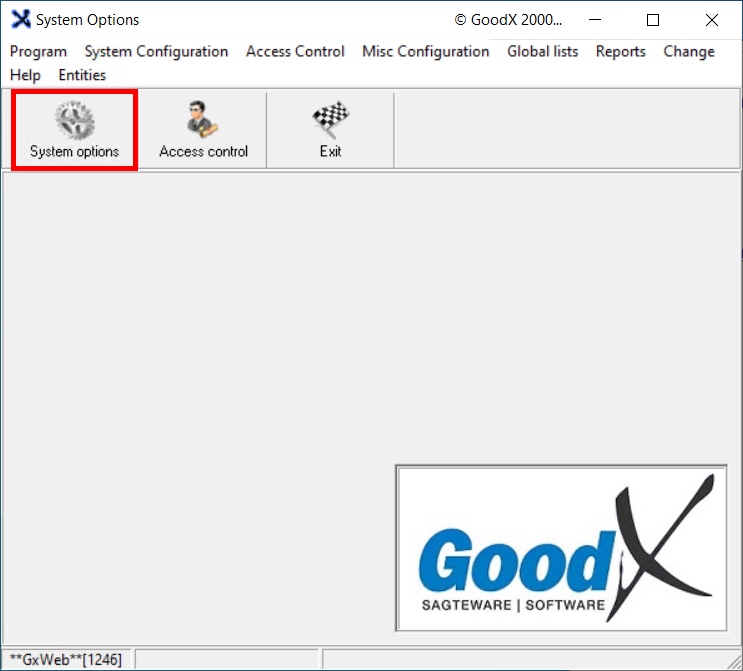Select the **GxWeb**[1246] status bar entry
743x671 pixels.
(x=66, y=659)
